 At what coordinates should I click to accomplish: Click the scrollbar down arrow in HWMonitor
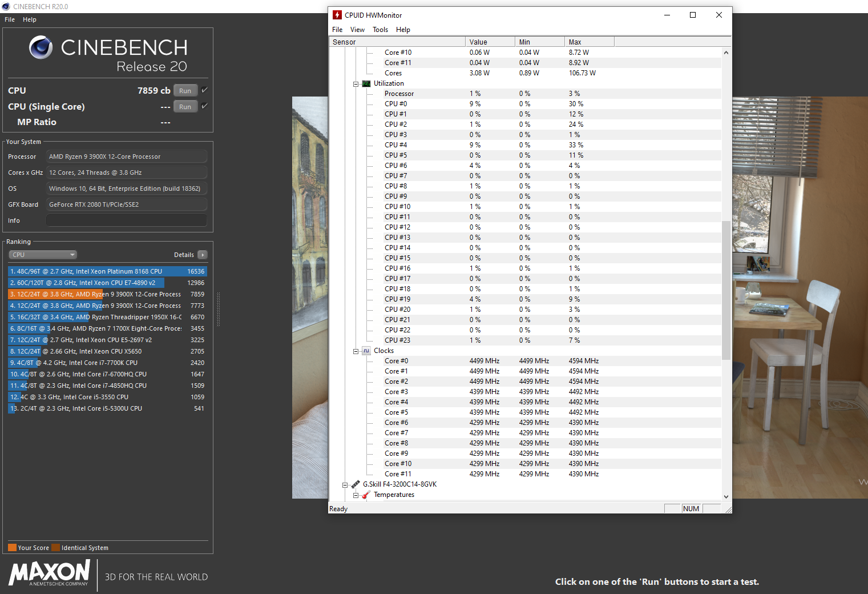[726, 497]
